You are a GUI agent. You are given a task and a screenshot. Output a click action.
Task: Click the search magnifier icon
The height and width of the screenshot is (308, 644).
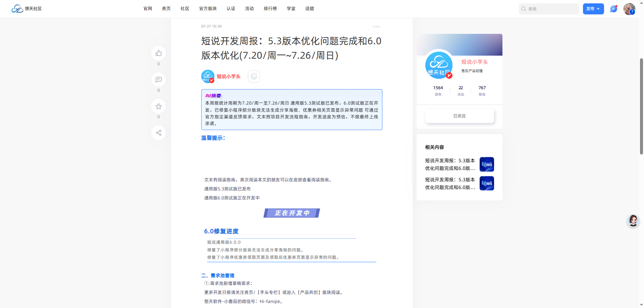point(524,9)
